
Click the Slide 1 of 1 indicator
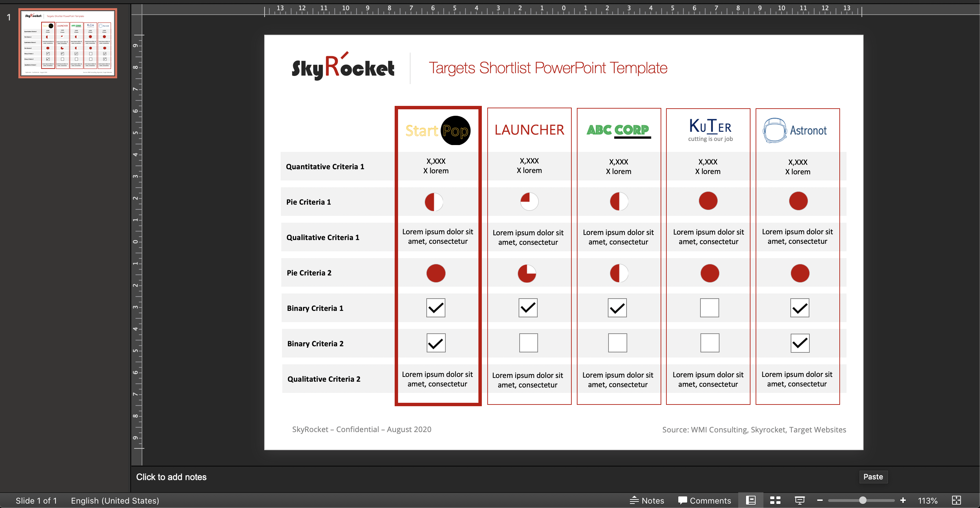(x=36, y=501)
